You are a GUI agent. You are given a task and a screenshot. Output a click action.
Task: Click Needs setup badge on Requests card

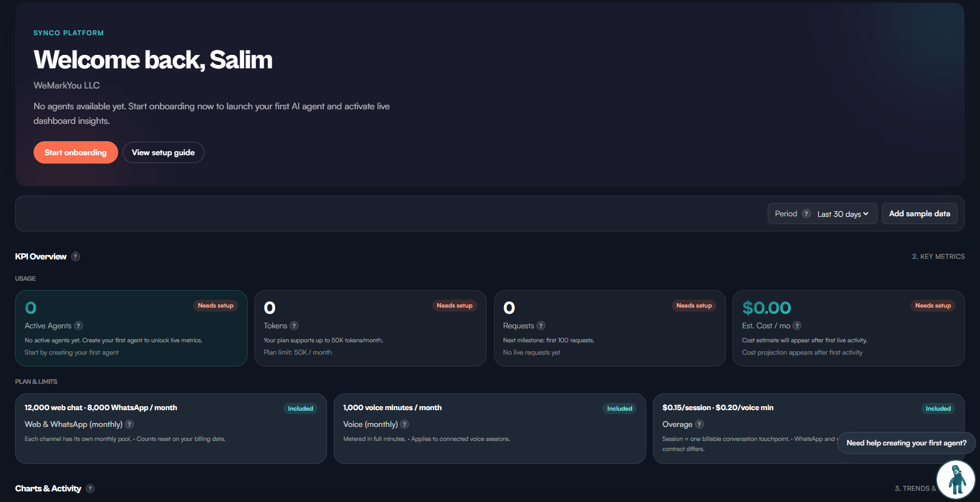coord(694,305)
